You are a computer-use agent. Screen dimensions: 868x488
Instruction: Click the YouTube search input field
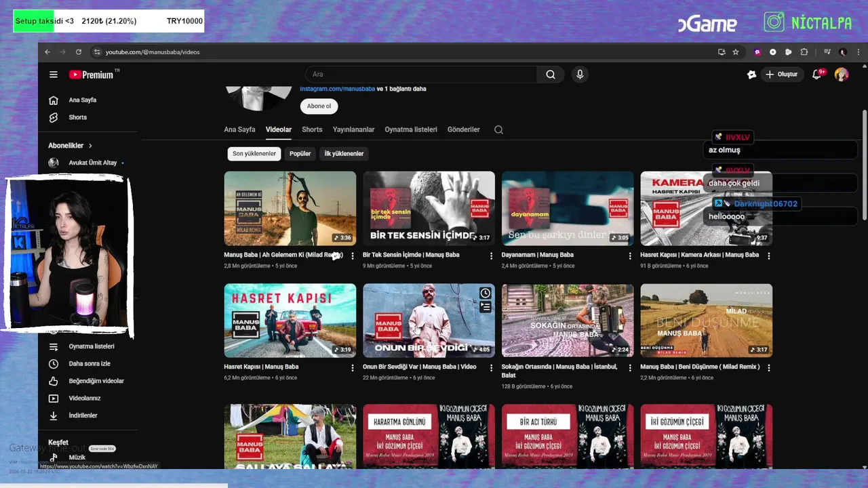coord(420,75)
